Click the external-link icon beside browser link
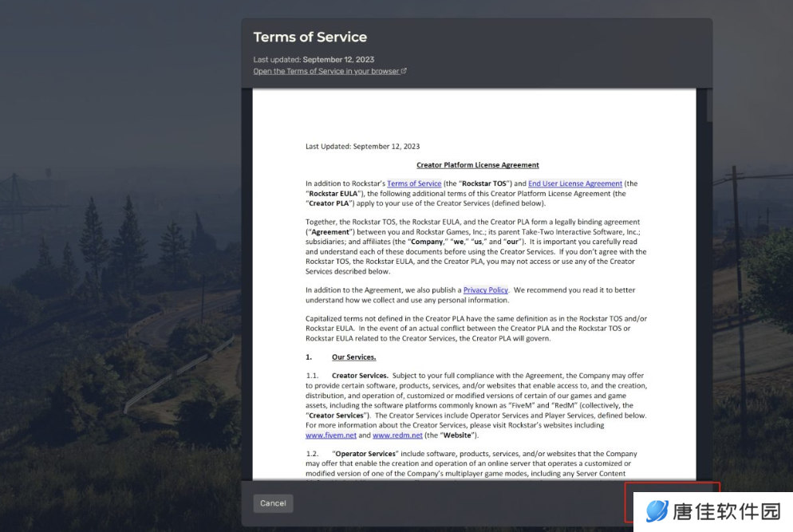 tap(404, 71)
